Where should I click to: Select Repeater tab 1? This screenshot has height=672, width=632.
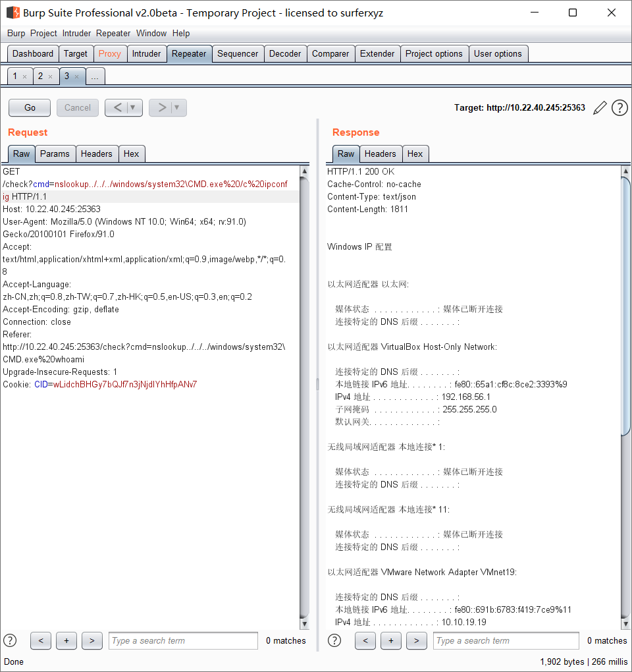[x=15, y=76]
